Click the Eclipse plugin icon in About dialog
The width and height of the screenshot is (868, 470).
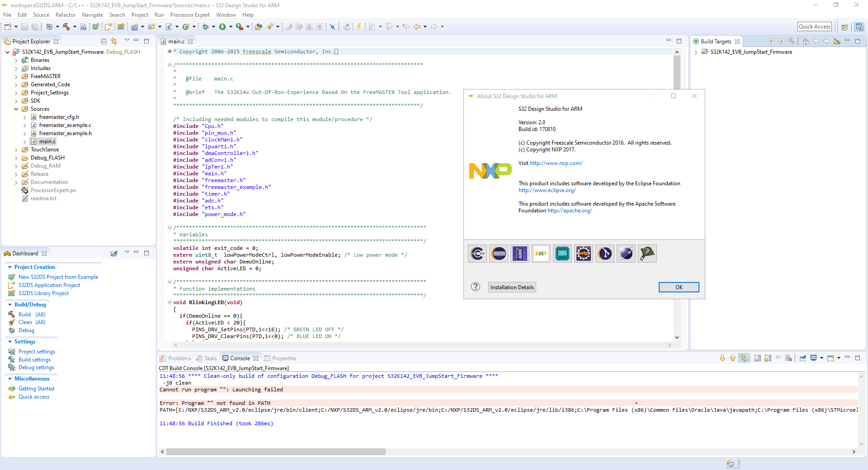tap(499, 254)
